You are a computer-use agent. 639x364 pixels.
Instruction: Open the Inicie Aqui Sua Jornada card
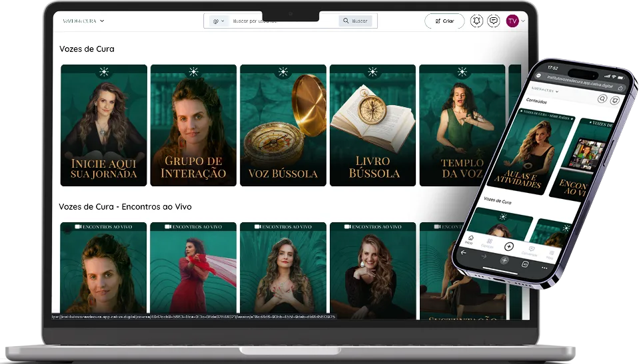103,124
